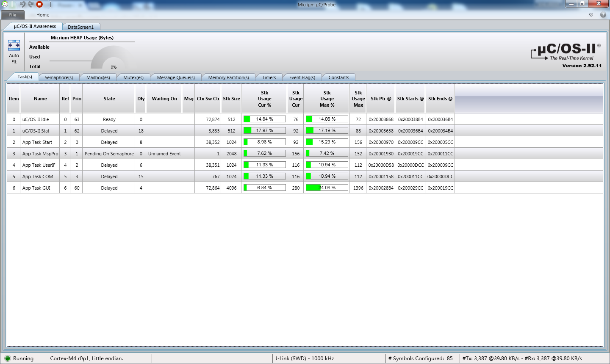Click the Ctx Sw Ctr column header
This screenshot has width=610, height=364.
coord(208,99)
